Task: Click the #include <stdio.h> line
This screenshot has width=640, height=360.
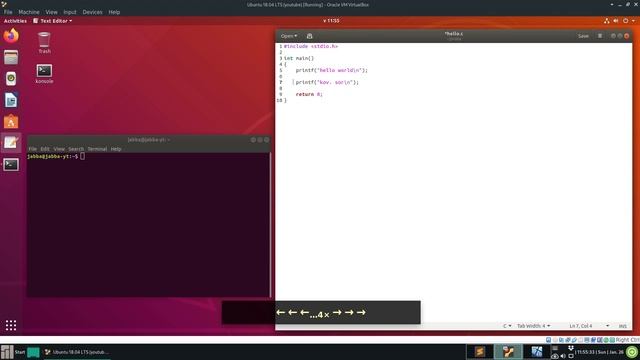Action: (x=311, y=46)
